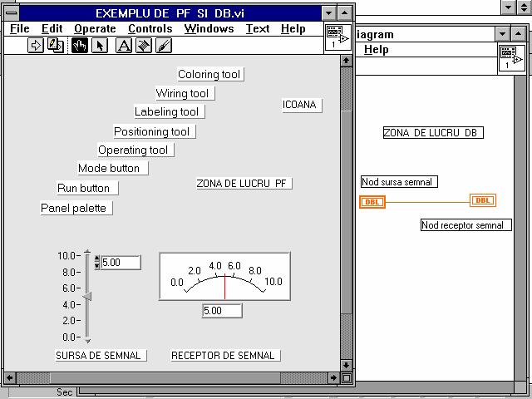Select the Operating tool hand icon
This screenshot has width=532, height=399.
pos(80,45)
